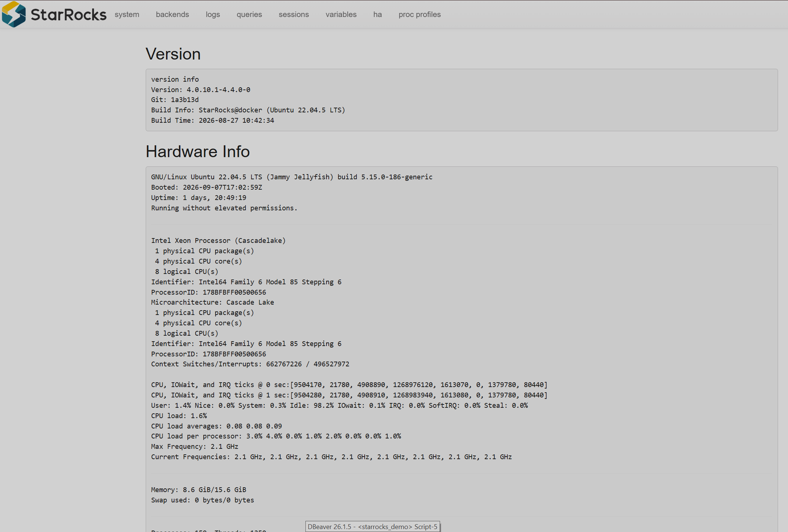Switch to the sessions page
Viewport: 788px width, 532px height.
coord(294,14)
